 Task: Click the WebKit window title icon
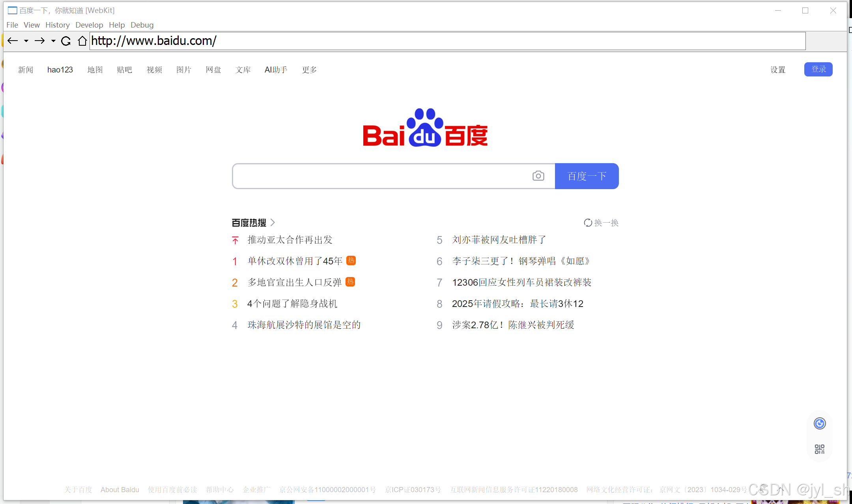(x=13, y=10)
